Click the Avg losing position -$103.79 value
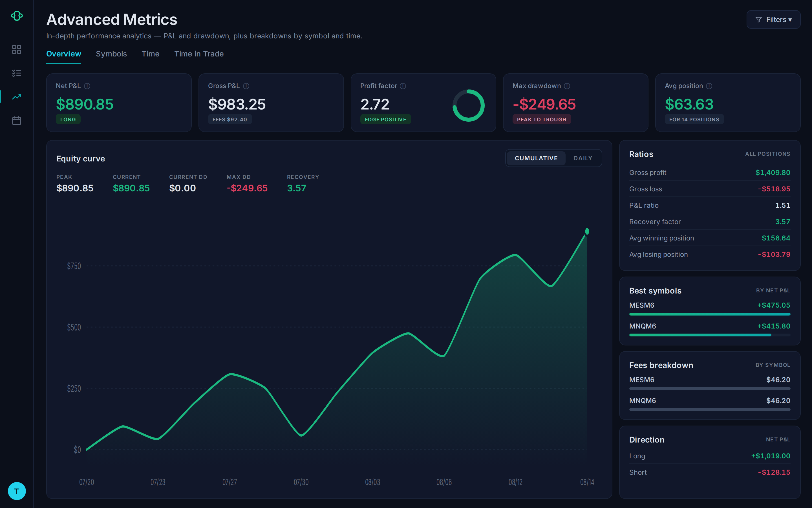The width and height of the screenshot is (812, 508). [x=774, y=254]
